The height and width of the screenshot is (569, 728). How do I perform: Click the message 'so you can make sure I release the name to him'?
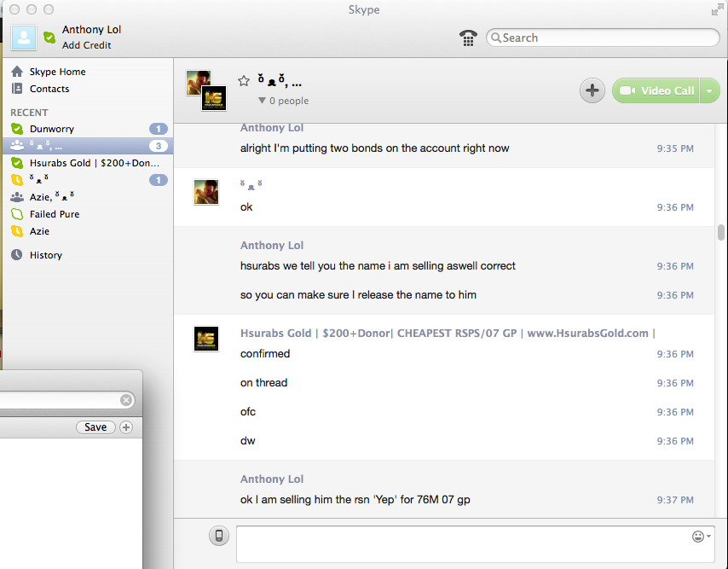[358, 295]
